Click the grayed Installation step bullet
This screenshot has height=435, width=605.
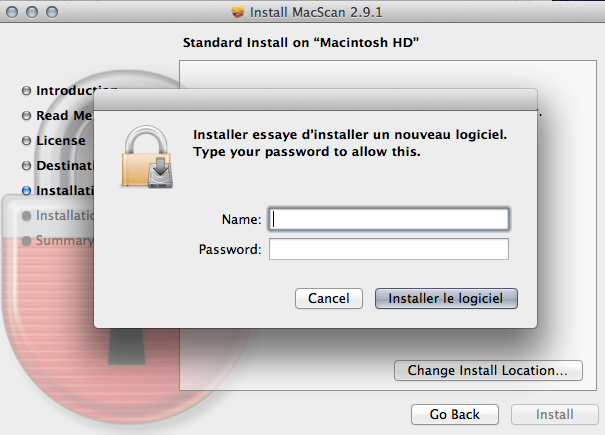(26, 216)
